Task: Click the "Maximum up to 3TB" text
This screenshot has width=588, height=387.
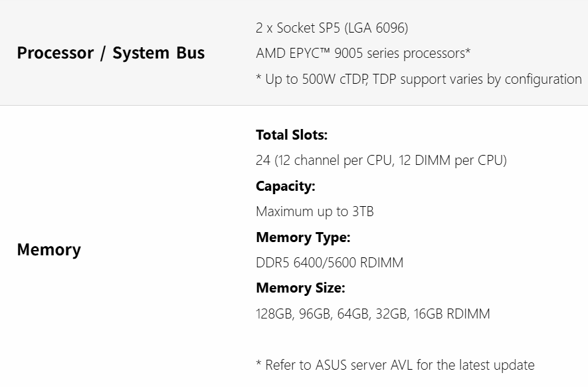Action: (x=314, y=211)
